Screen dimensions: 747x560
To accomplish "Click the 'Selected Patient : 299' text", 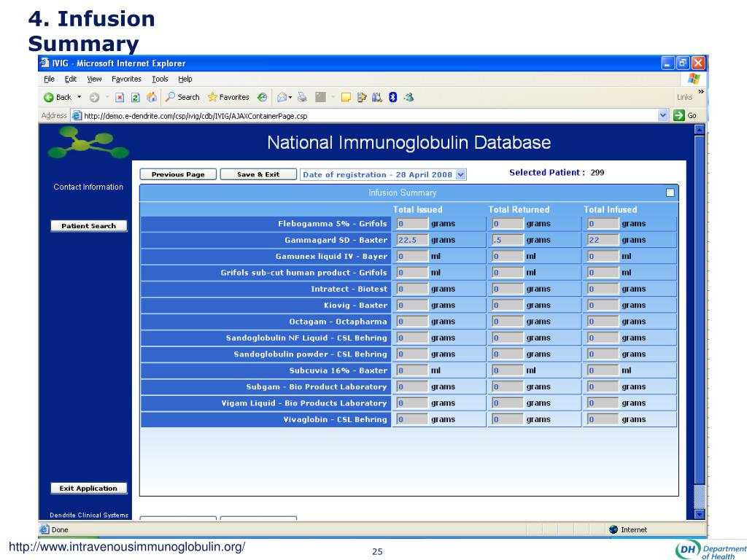I will [x=557, y=173].
